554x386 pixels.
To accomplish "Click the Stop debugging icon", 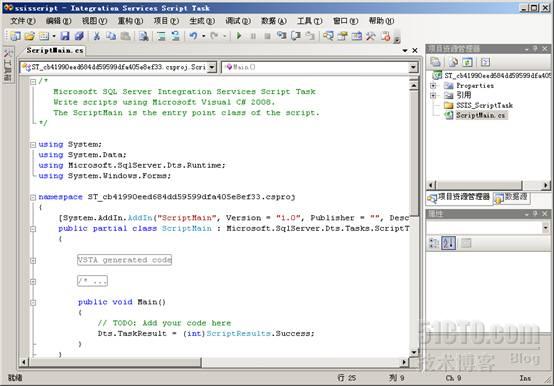I will point(267,36).
